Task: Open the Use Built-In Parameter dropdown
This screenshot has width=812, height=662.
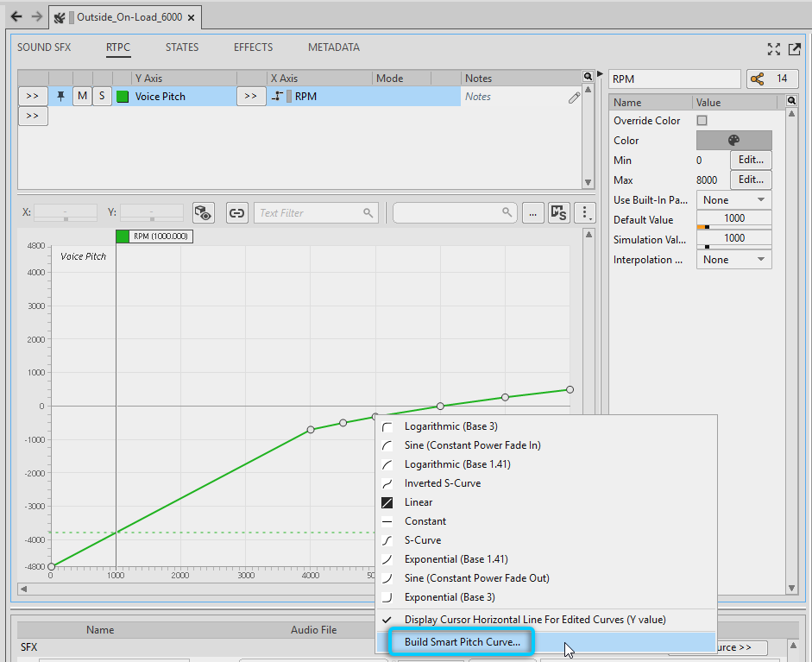Action: coord(733,199)
